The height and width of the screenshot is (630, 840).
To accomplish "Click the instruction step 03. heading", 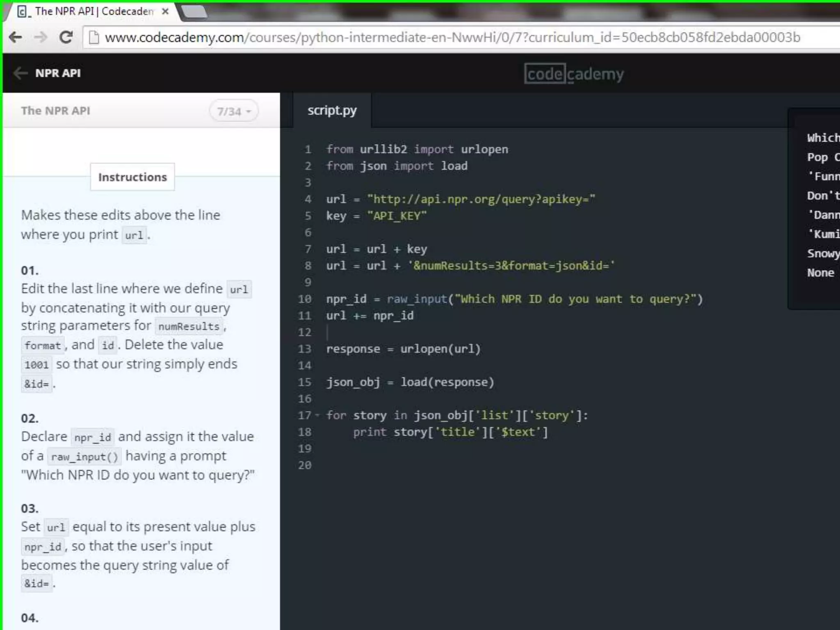I will 30,509.
